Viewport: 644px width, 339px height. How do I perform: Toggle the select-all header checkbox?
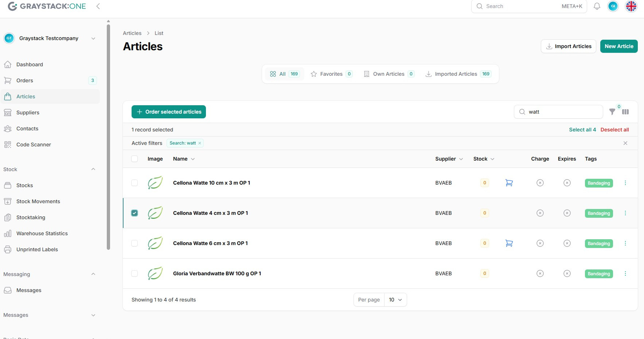[x=134, y=159]
